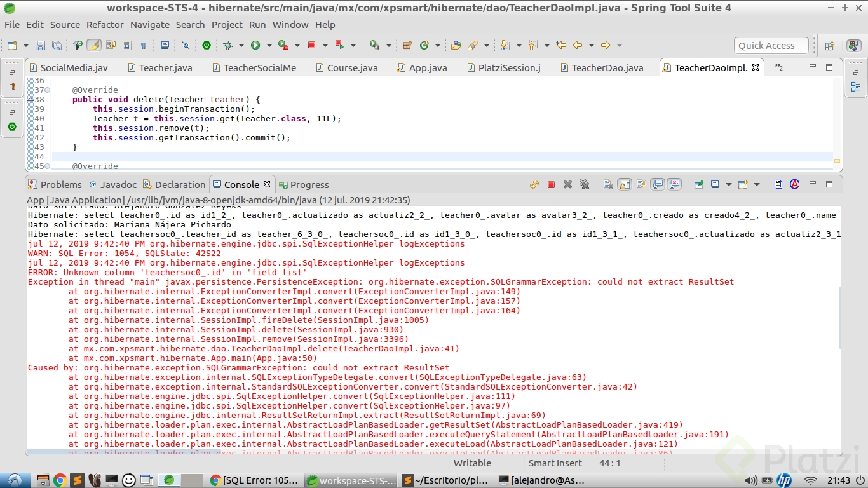Image resolution: width=868 pixels, height=488 pixels.
Task: Toggle the Java perspective button
Action: pos(853,46)
